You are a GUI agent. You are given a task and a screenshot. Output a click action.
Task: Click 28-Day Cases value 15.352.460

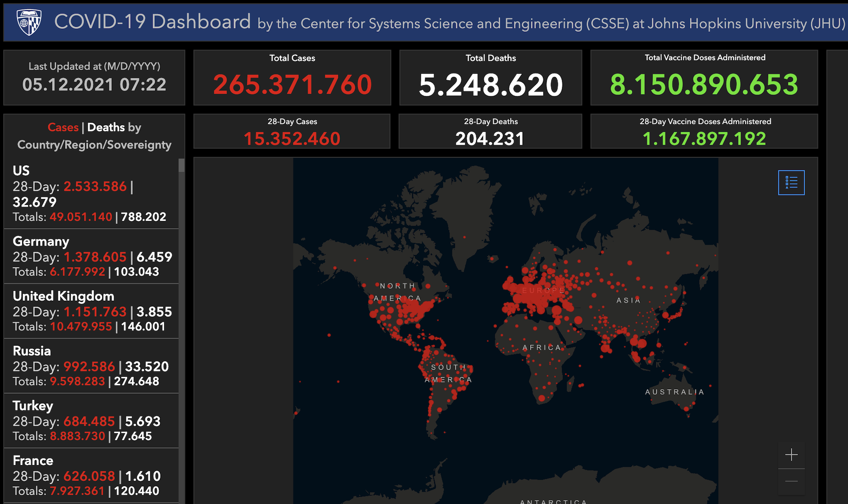292,139
